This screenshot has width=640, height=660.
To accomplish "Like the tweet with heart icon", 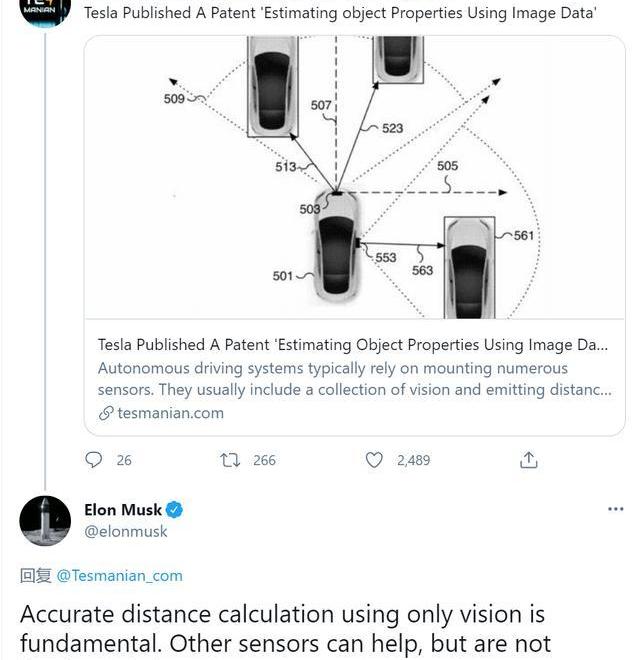I will [x=374, y=460].
